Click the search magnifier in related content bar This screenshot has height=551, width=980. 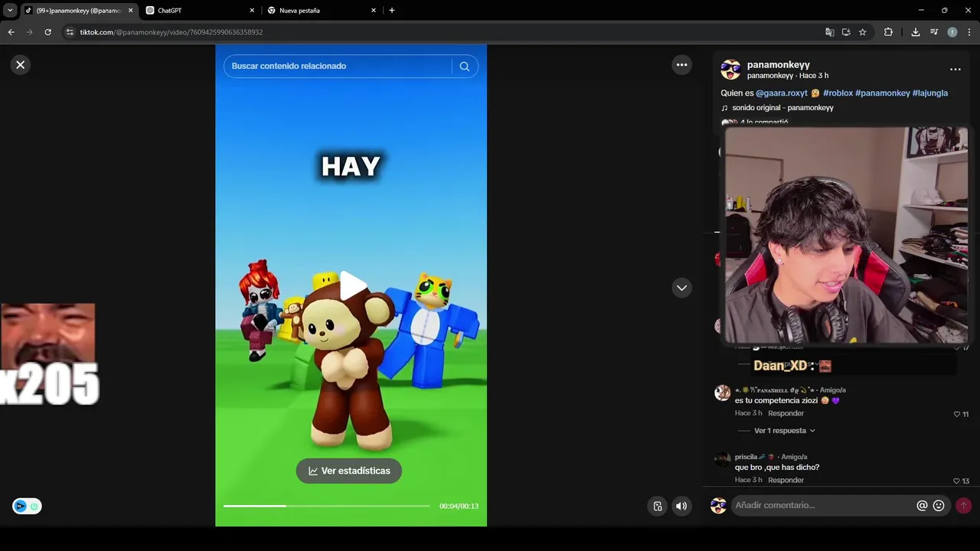tap(464, 67)
